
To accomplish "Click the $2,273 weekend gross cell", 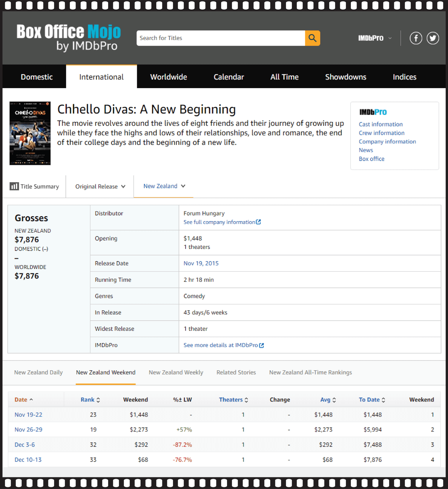I will coord(139,430).
